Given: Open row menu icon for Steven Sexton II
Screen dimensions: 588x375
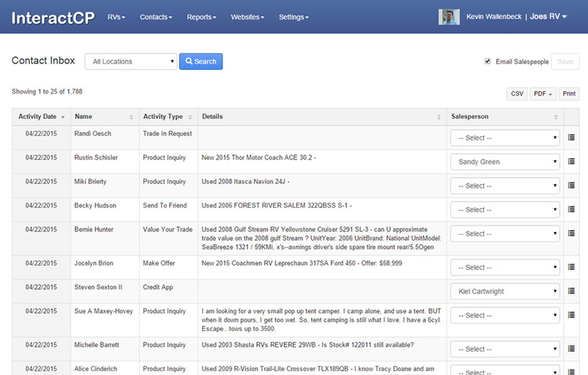Looking at the screenshot, I should [x=571, y=291].
